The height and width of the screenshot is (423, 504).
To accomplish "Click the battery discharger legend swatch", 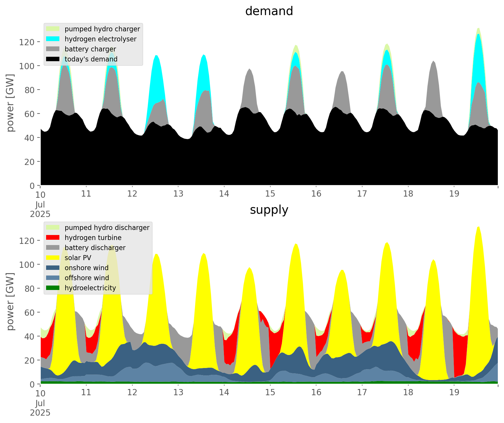I will pos(53,248).
